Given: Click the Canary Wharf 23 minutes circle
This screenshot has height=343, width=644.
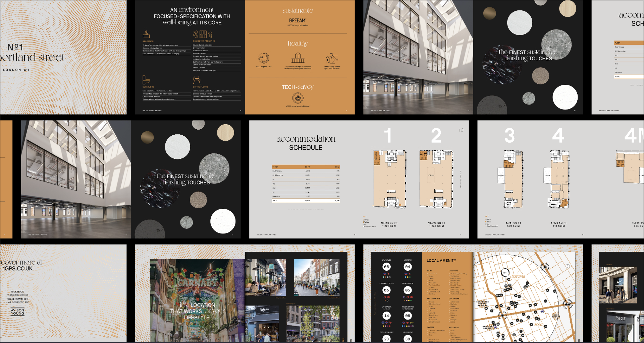Looking at the screenshot, I should coord(387,339).
